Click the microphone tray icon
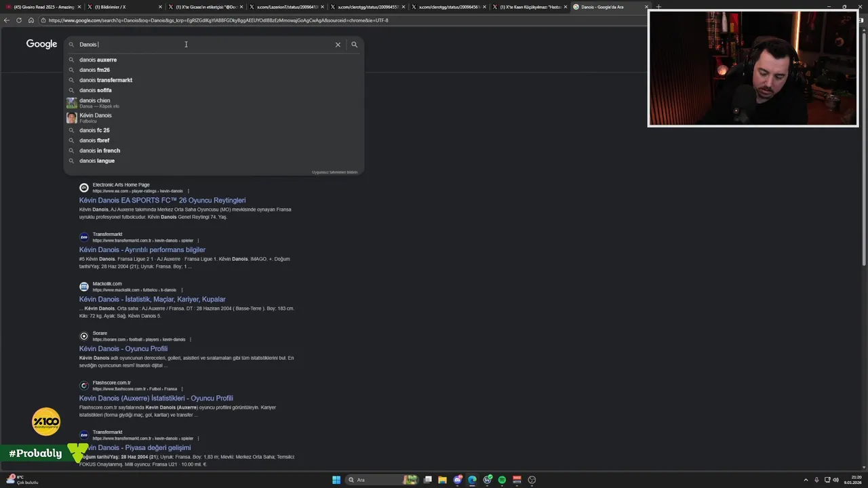This screenshot has height=488, width=868. tap(817, 480)
